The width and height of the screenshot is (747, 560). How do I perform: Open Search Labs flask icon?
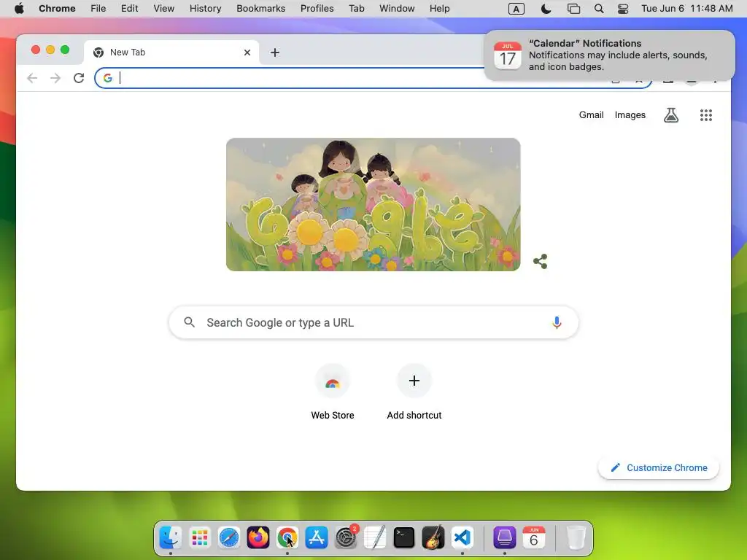click(x=671, y=115)
